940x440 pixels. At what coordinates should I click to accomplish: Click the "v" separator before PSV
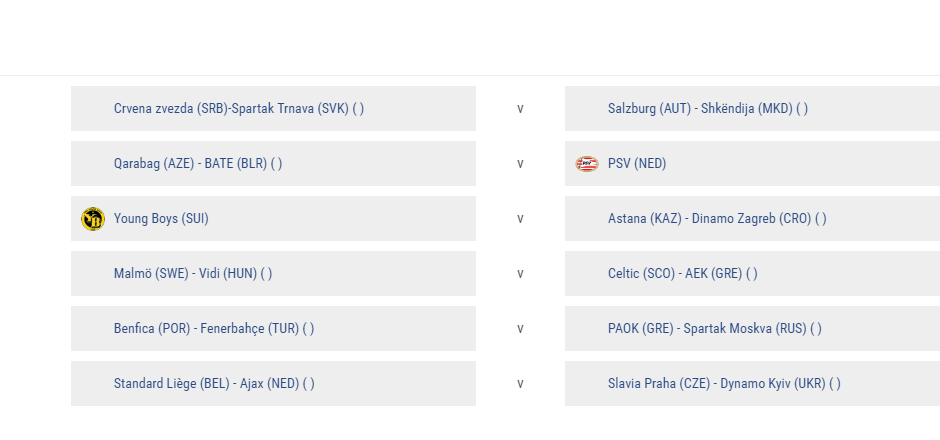click(520, 164)
